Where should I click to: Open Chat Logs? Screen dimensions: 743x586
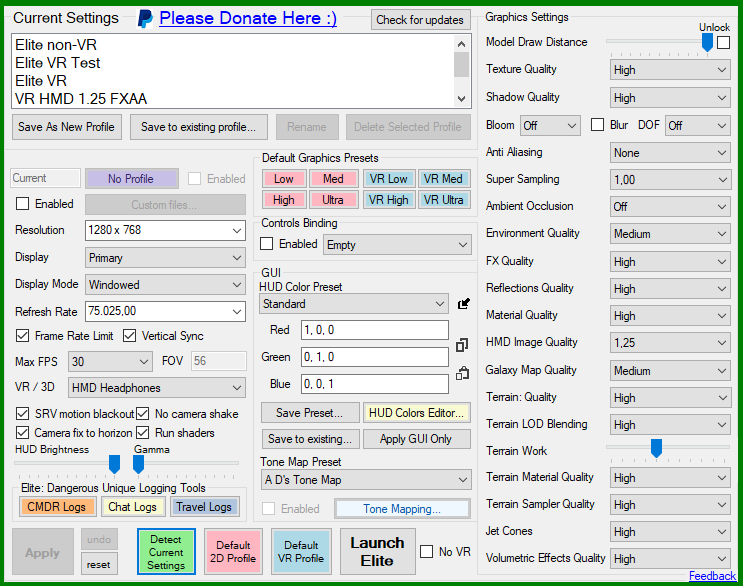[x=132, y=507]
